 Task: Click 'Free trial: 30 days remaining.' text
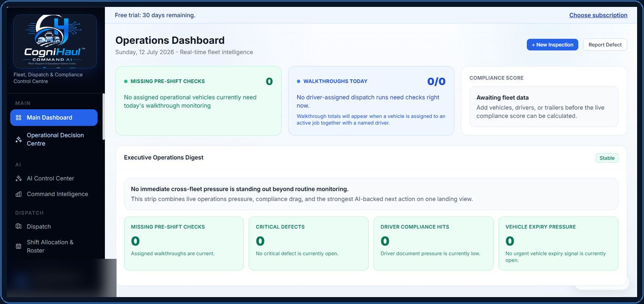pyautogui.click(x=155, y=15)
